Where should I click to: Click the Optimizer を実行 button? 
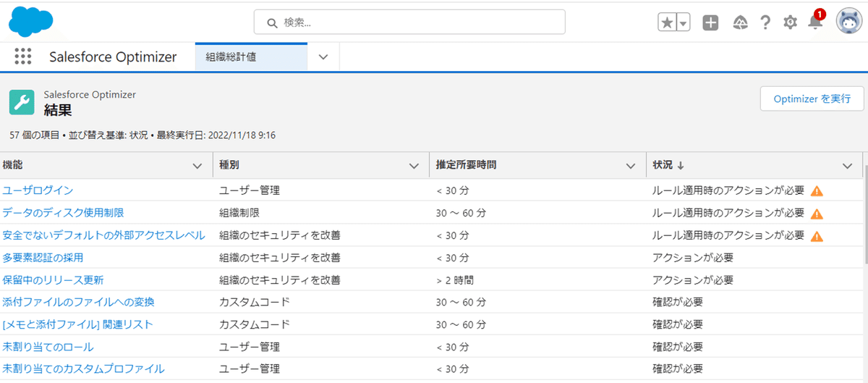point(812,98)
